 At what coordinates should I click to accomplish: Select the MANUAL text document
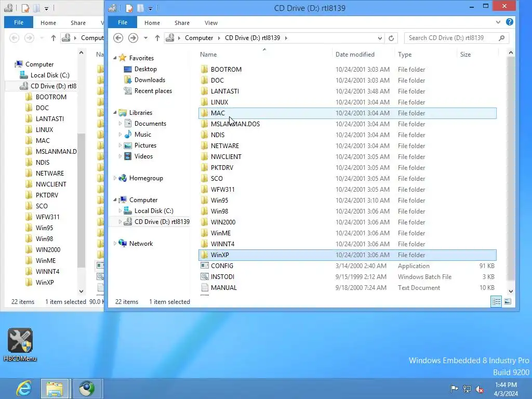coord(348,287)
